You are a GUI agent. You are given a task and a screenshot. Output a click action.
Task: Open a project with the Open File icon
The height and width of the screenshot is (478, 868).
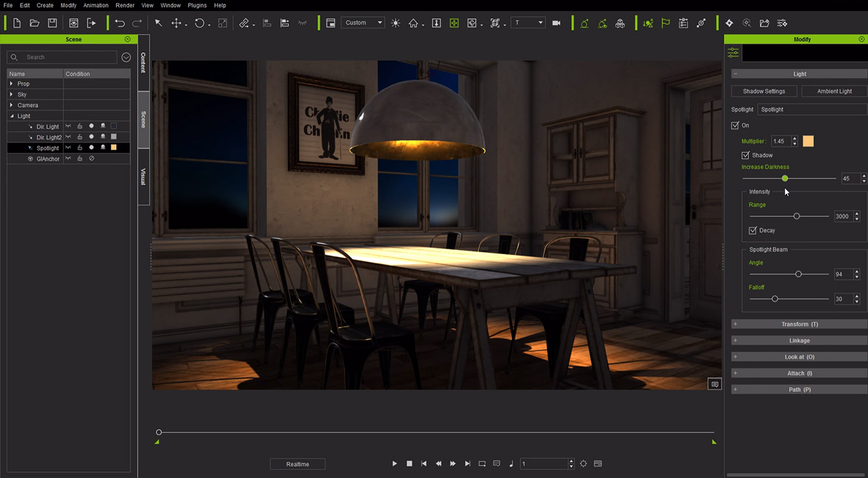(34, 23)
